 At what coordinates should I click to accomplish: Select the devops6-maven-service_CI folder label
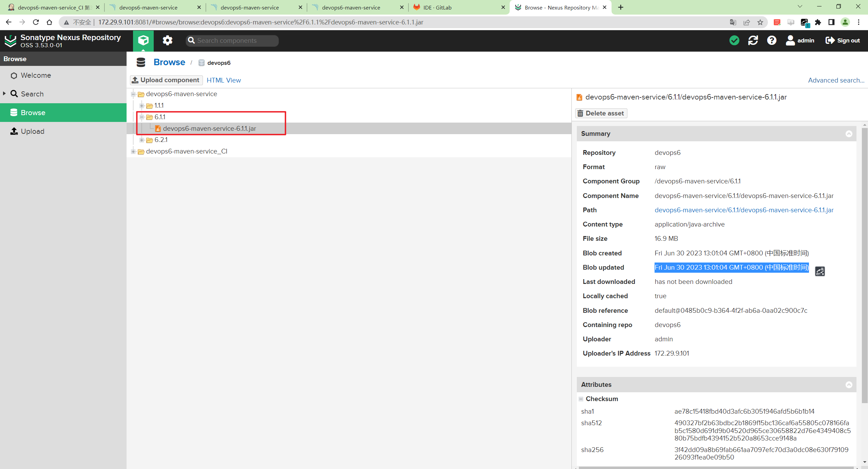[187, 151]
